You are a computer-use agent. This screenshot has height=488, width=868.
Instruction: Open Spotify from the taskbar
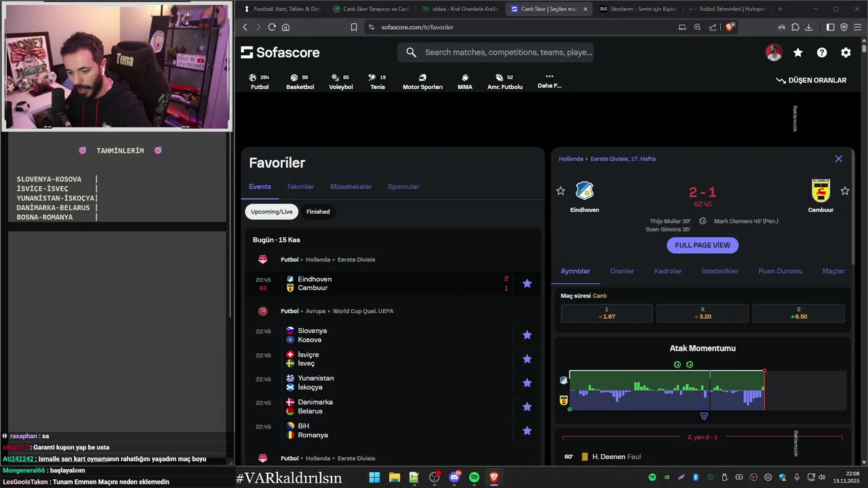474,477
